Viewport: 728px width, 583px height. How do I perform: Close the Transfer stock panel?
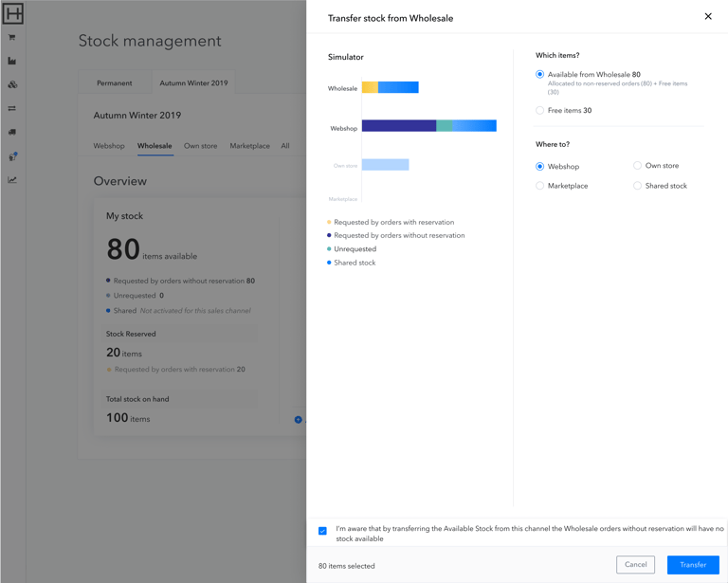(708, 16)
